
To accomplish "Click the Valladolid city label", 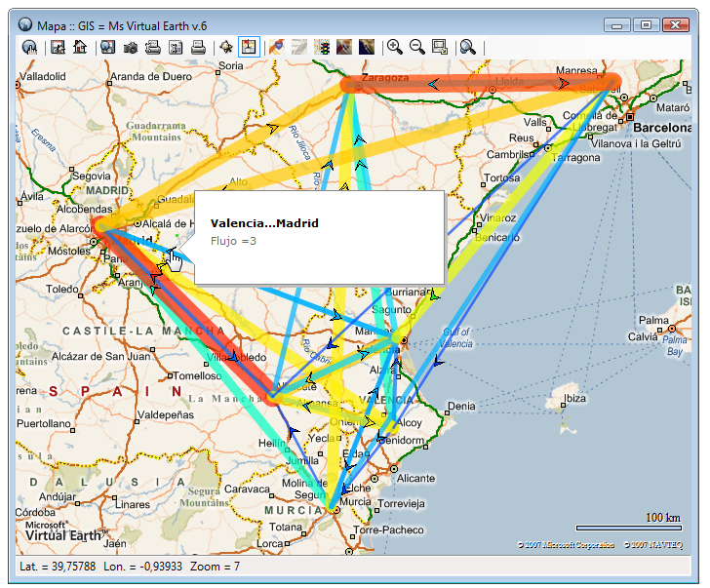I will [x=43, y=76].
